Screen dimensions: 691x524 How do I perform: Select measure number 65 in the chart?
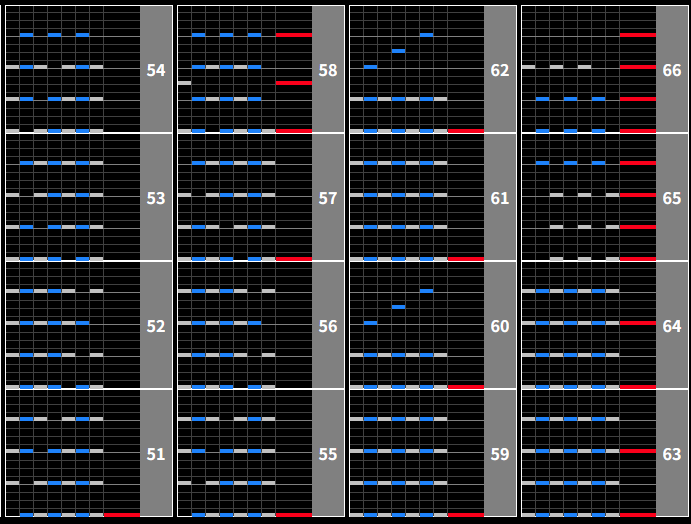[672, 198]
